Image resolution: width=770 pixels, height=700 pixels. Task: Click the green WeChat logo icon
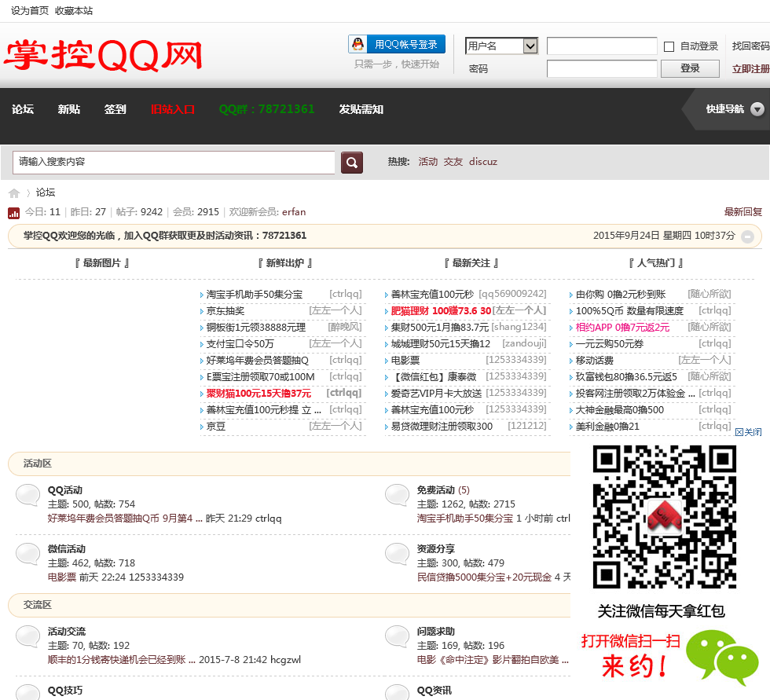point(722,658)
